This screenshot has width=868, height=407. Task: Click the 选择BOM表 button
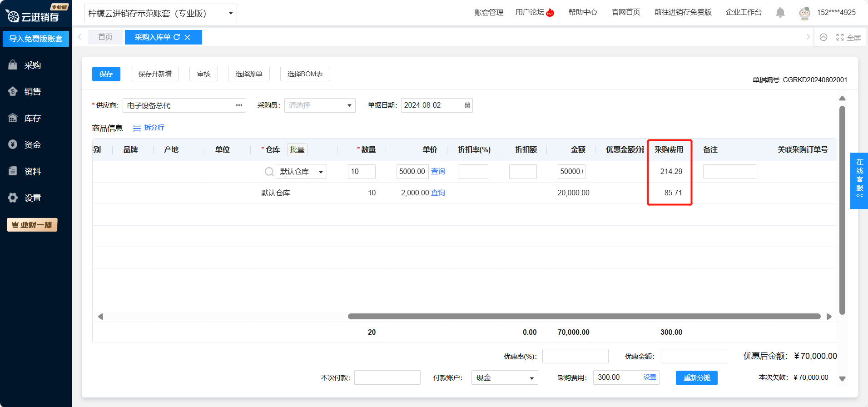coord(305,74)
